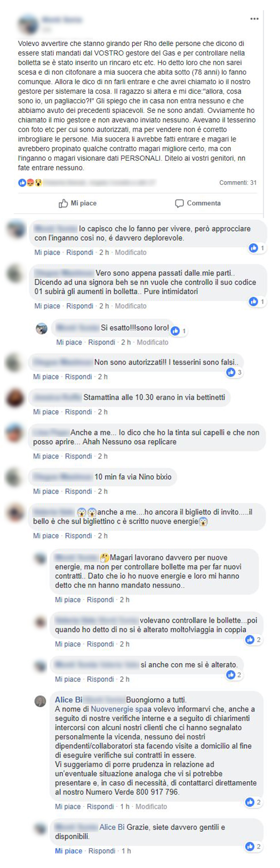Viewport: 280px width, 868px height.
Task: Click the Commenta speech bubble icon
Action: point(179,203)
